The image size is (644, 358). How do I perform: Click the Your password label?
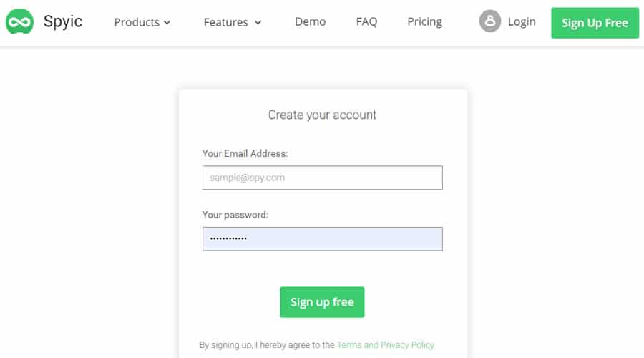point(235,215)
